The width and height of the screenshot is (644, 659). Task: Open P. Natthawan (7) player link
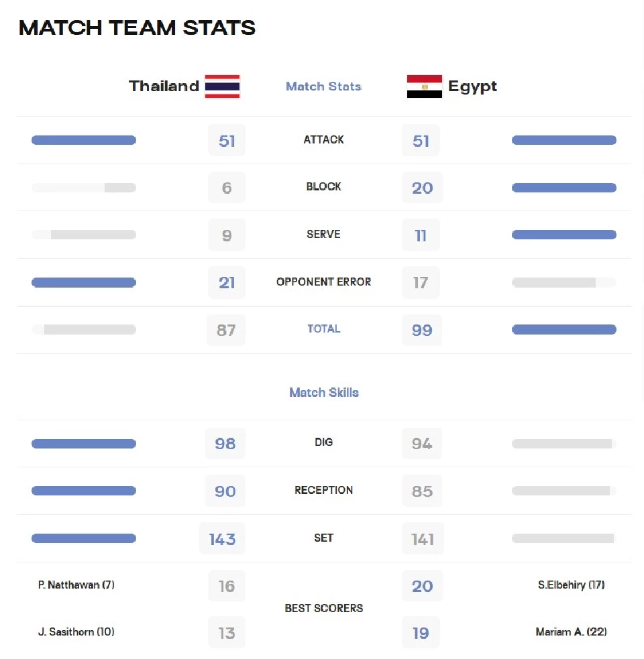(76, 585)
